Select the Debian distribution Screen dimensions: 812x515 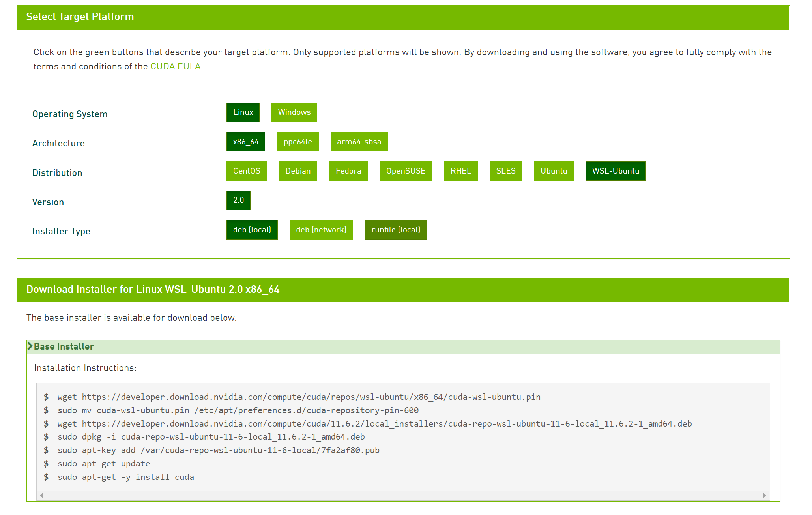(x=297, y=171)
